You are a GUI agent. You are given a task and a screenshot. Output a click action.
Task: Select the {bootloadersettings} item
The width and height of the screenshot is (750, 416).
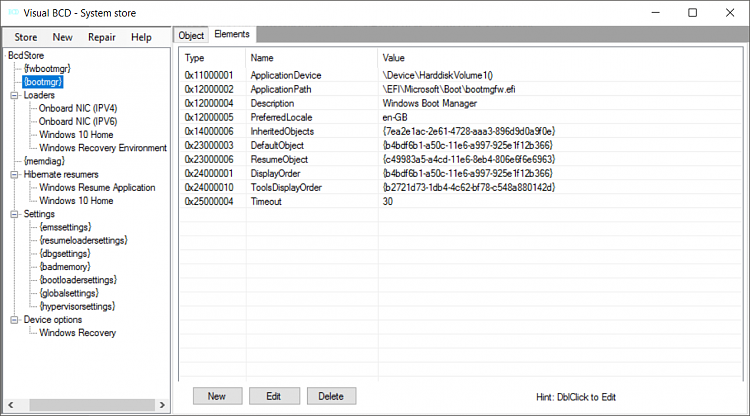coord(78,280)
